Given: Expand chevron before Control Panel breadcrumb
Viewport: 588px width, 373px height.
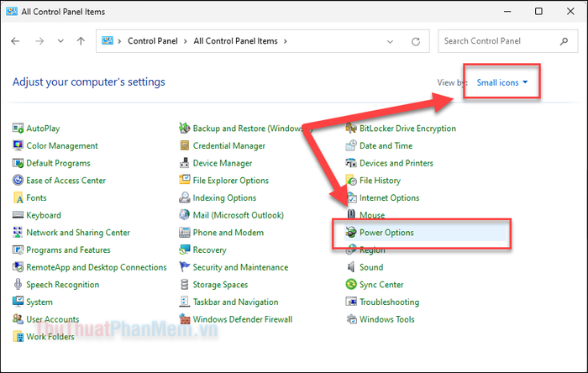Looking at the screenshot, I should click(119, 41).
